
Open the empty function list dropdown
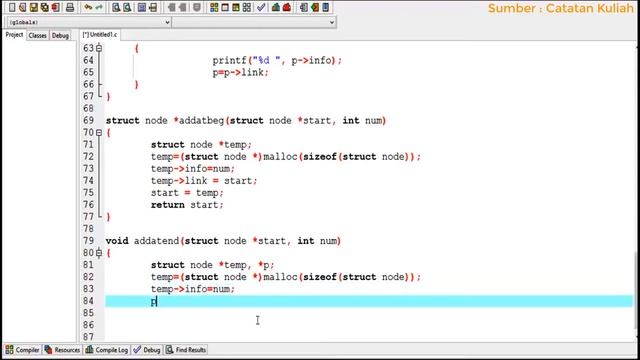point(254,22)
